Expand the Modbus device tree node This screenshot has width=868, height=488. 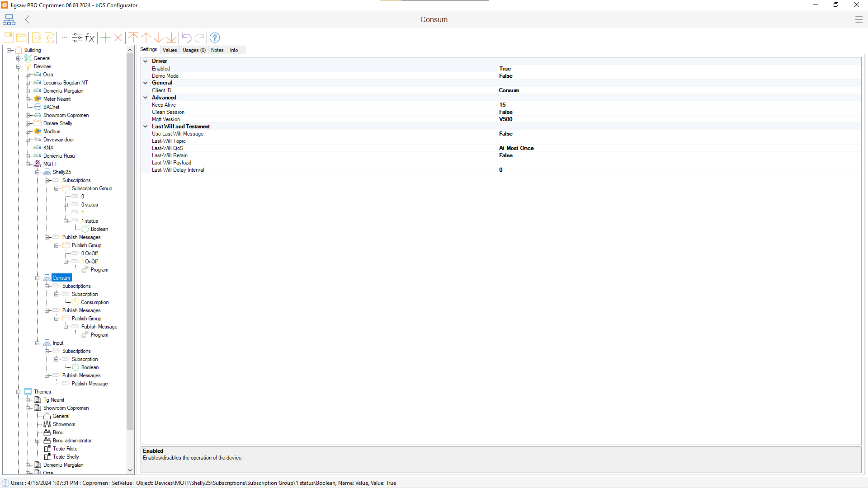click(28, 131)
